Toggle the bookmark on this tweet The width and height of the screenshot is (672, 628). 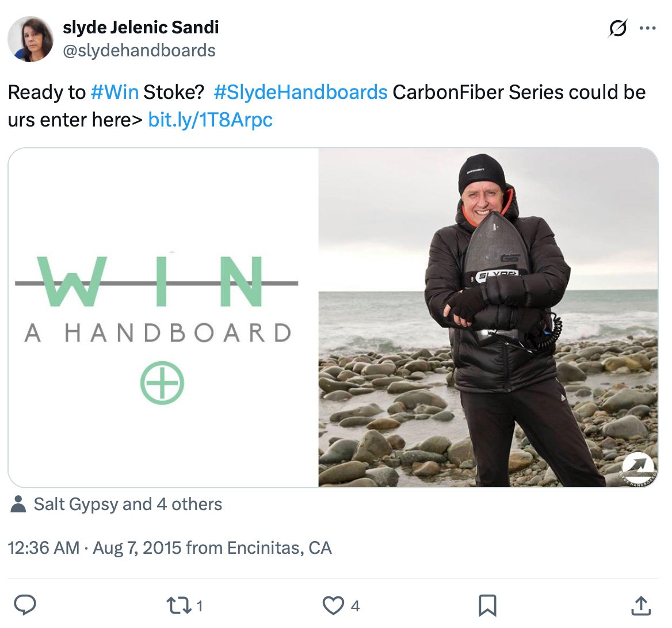tap(488, 605)
